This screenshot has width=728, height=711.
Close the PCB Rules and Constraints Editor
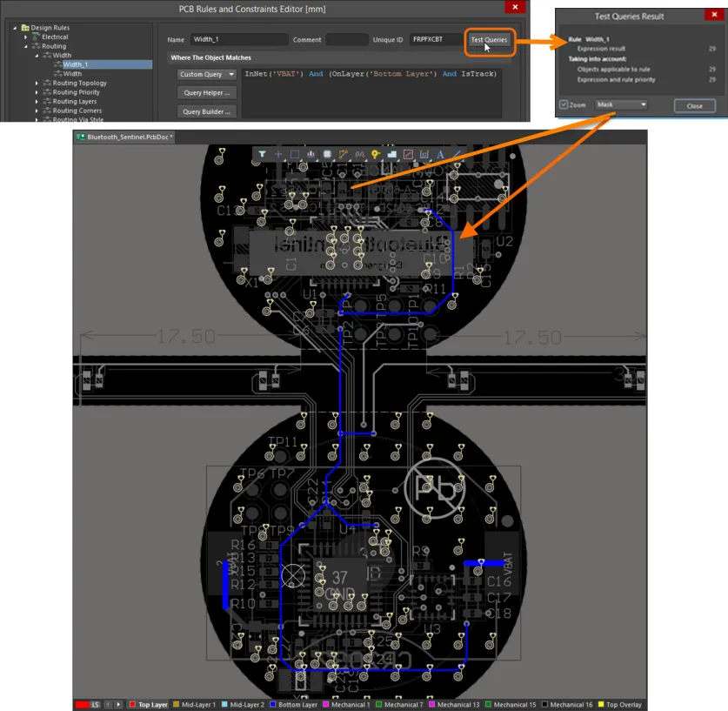click(x=515, y=7)
